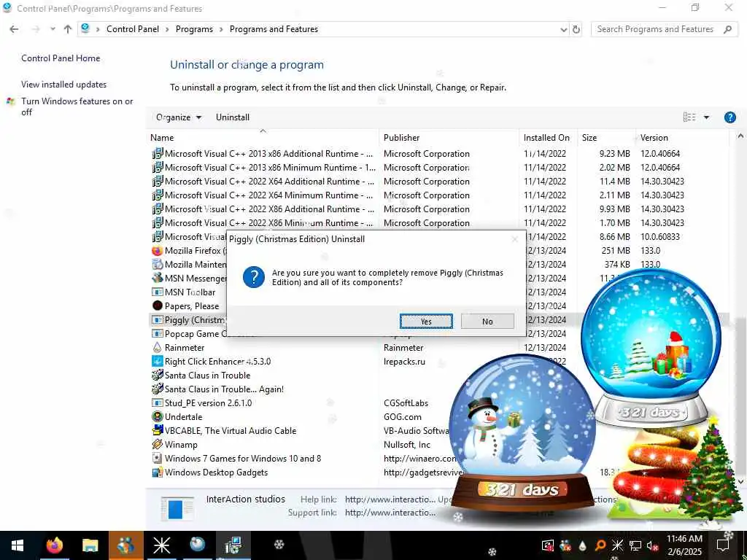Sort by the Size column header
The image size is (747, 560).
[x=606, y=138]
